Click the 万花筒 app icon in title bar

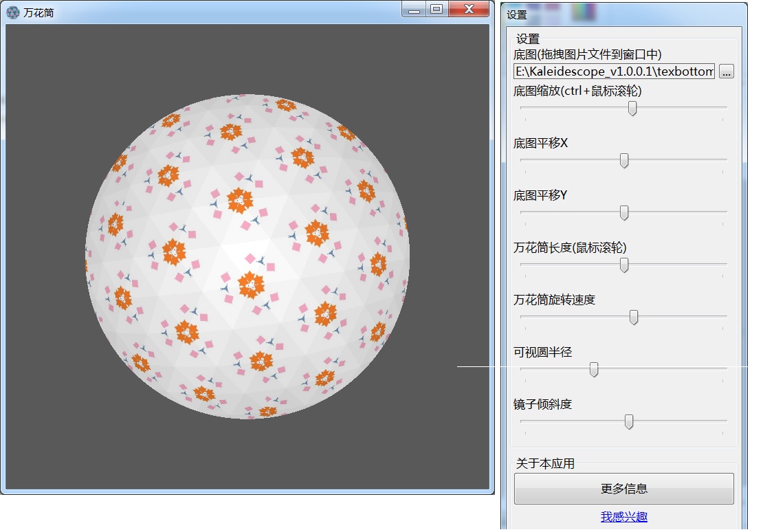[x=13, y=12]
